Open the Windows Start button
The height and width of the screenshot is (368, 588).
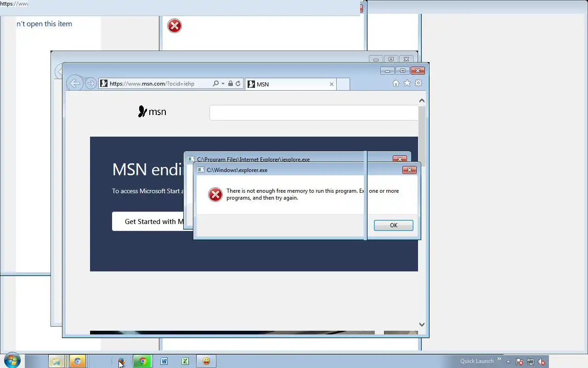coord(12,361)
